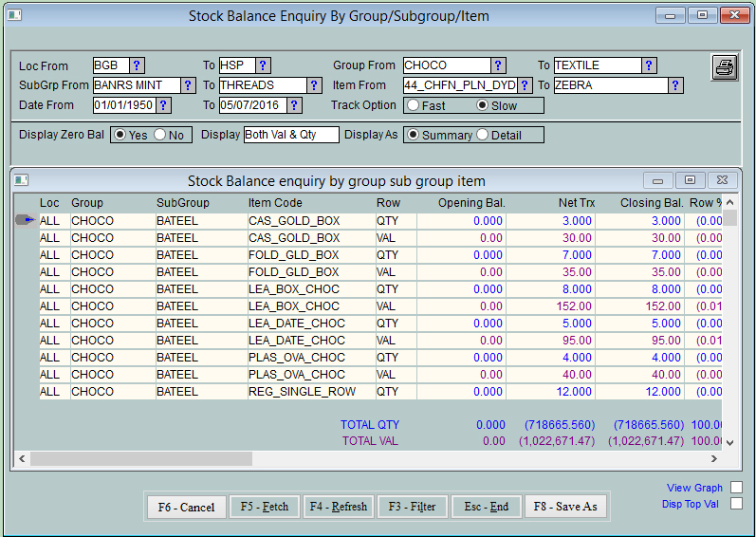Open lookup for Group To TEXTILE
The image size is (756, 537).
(649, 65)
